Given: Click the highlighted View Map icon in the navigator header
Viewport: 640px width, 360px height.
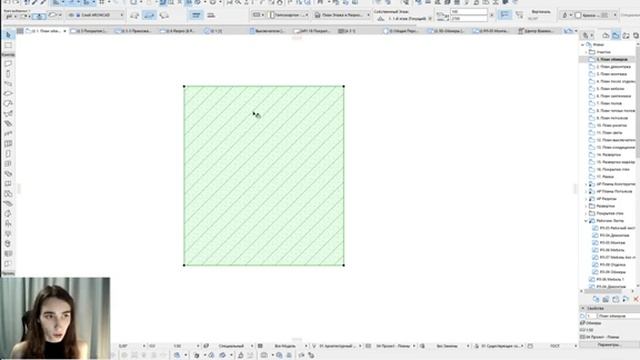Looking at the screenshot, I should (616, 36).
